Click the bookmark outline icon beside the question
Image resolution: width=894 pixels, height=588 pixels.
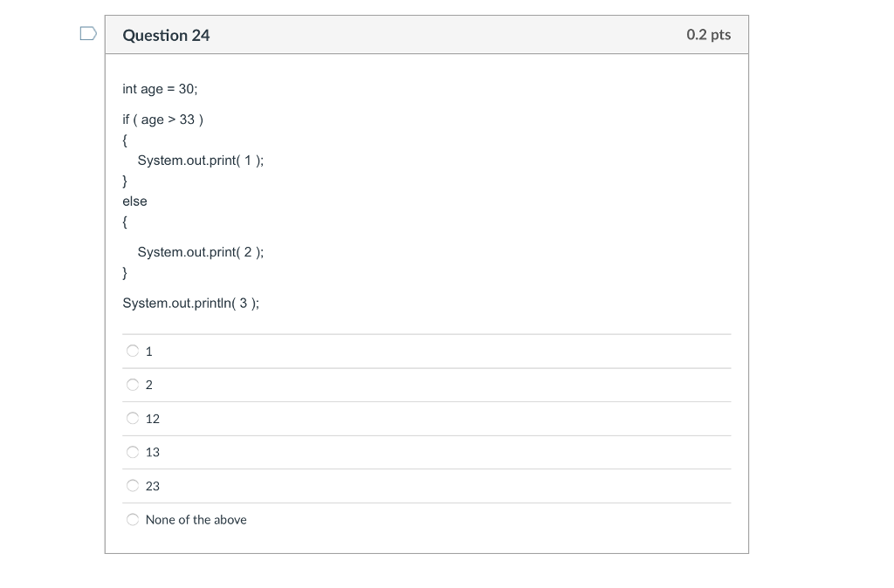(86, 31)
